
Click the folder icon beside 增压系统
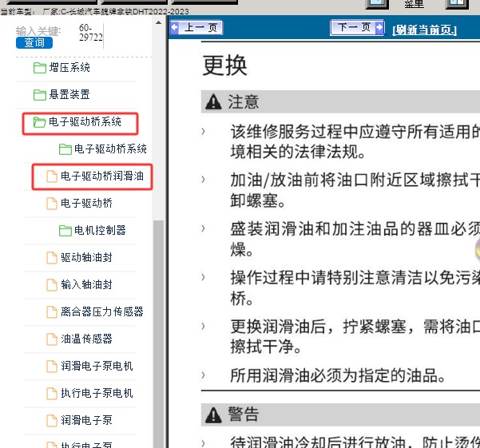tap(40, 68)
